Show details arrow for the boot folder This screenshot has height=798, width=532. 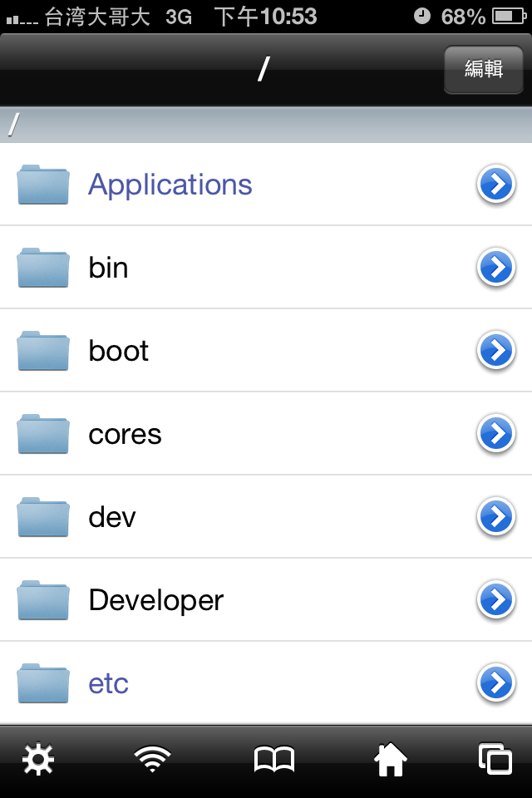tap(496, 350)
